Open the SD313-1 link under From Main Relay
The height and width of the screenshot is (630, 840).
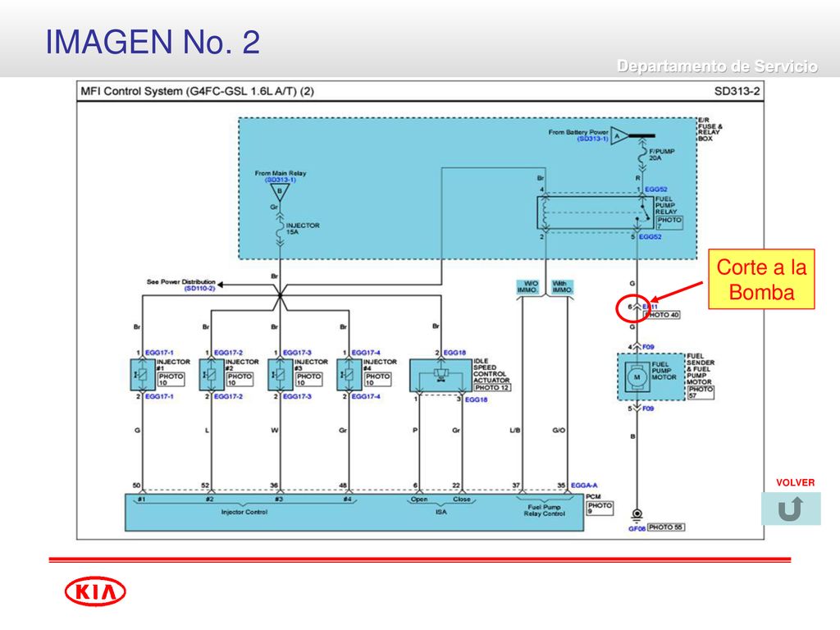[x=281, y=180]
